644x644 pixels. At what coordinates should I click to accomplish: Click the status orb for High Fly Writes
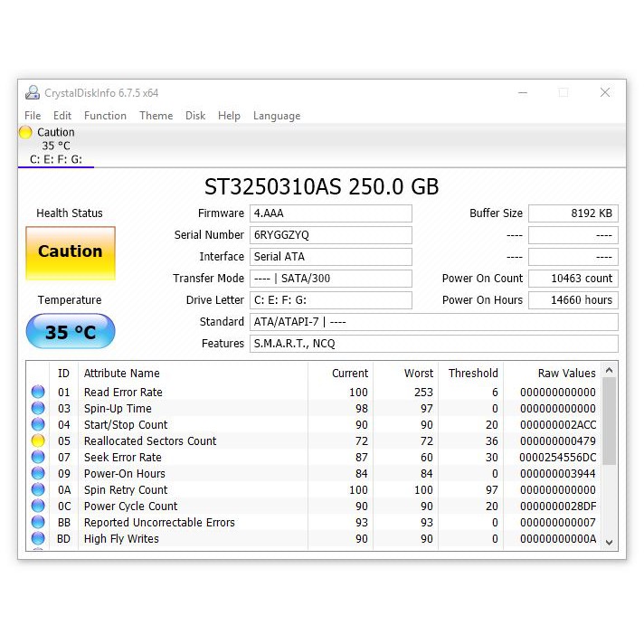[x=38, y=538]
